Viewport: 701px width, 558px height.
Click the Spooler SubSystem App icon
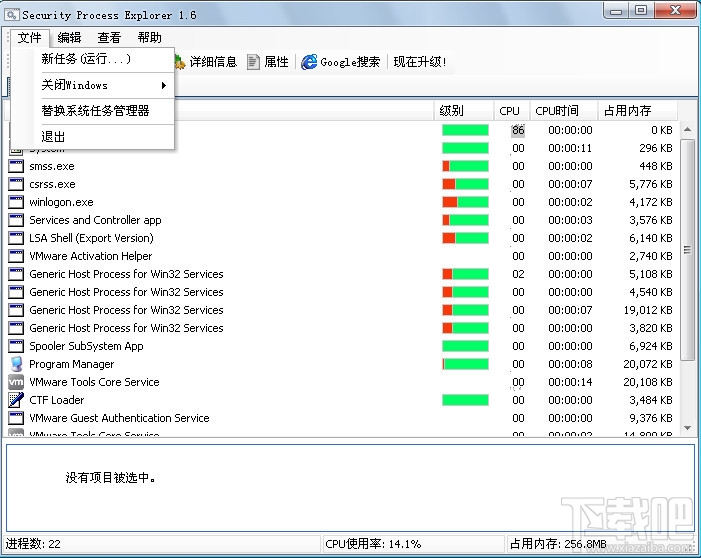point(16,346)
